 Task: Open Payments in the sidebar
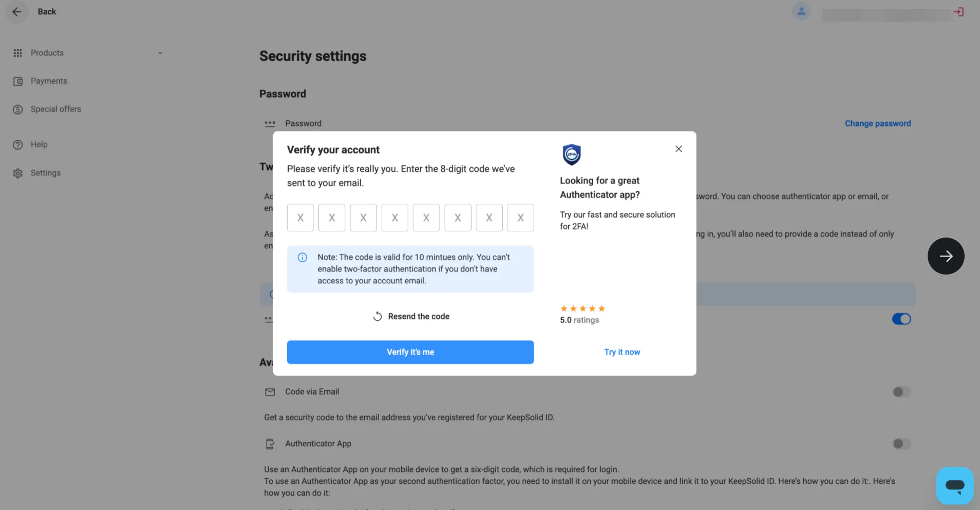[x=48, y=81]
